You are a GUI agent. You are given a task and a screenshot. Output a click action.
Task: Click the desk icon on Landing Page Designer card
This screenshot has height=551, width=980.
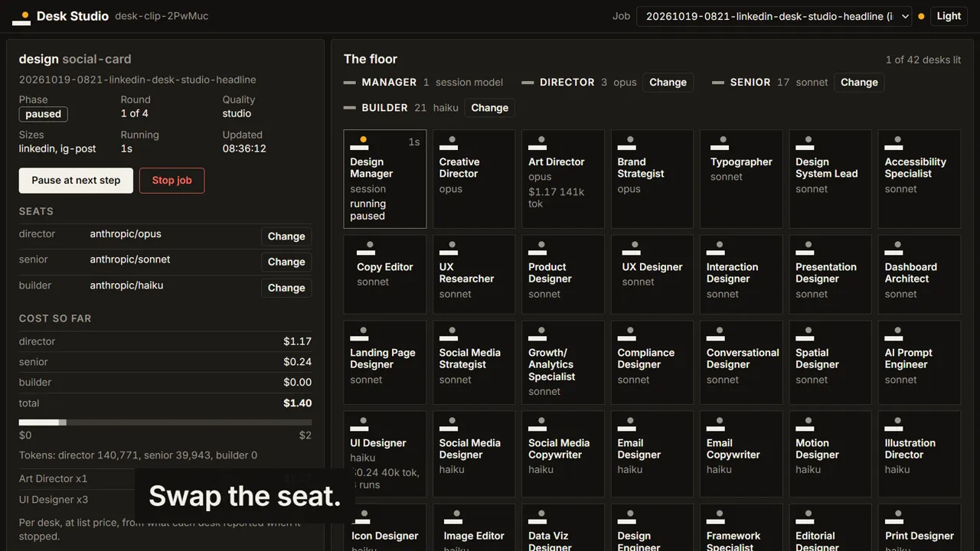[x=359, y=334]
